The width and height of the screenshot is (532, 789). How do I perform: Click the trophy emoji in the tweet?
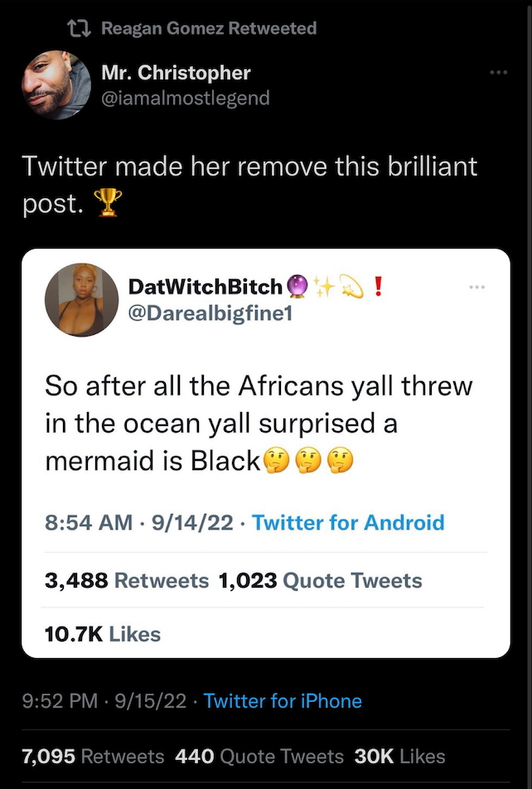click(109, 202)
